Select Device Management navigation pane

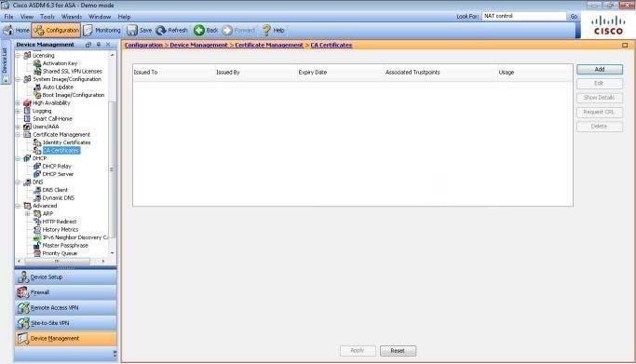tap(66, 339)
